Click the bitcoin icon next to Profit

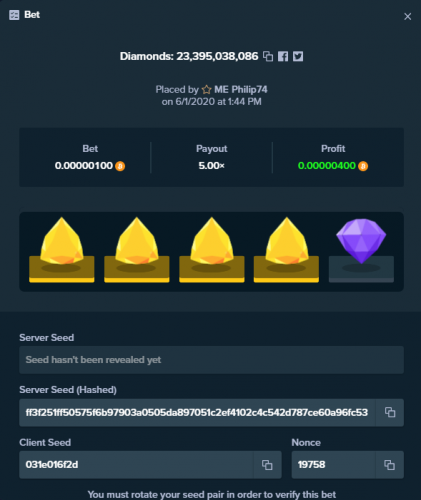pos(363,166)
